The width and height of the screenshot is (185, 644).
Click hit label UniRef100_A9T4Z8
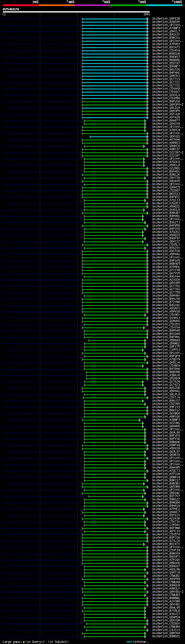point(166,118)
